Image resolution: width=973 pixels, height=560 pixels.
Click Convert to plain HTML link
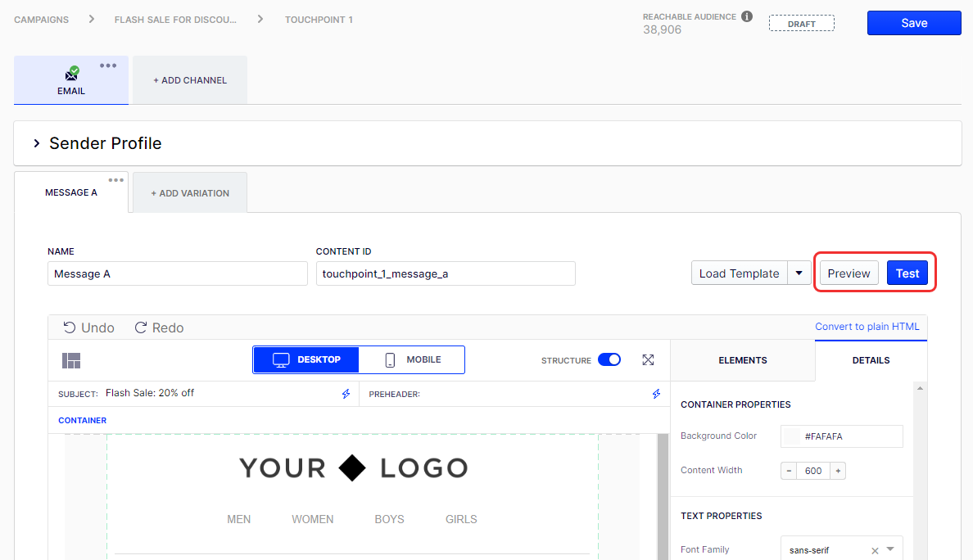tap(867, 327)
